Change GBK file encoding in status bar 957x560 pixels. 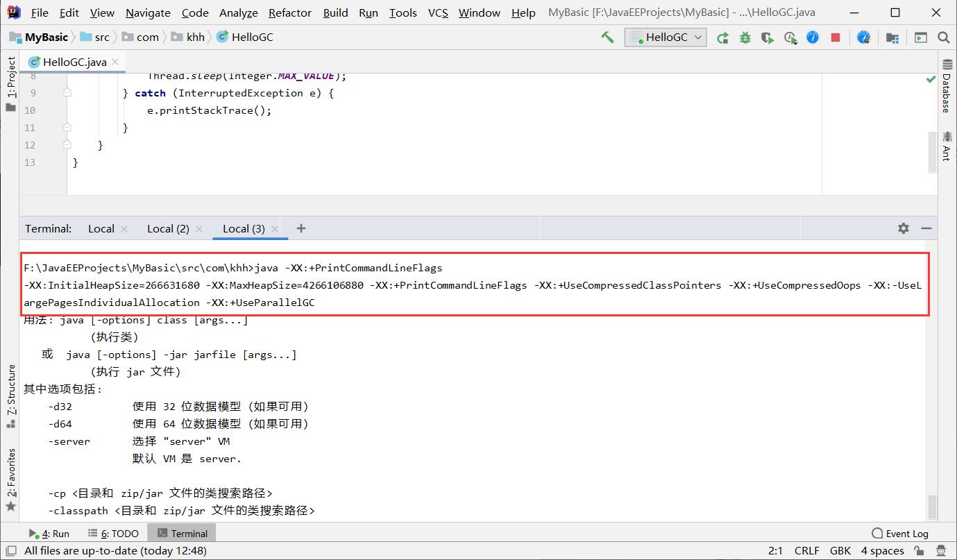click(x=840, y=550)
